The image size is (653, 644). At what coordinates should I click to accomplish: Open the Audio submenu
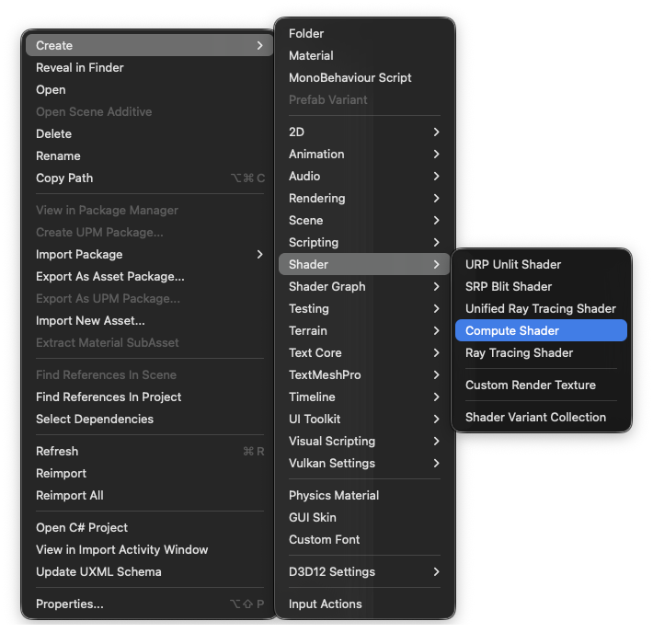[364, 176]
